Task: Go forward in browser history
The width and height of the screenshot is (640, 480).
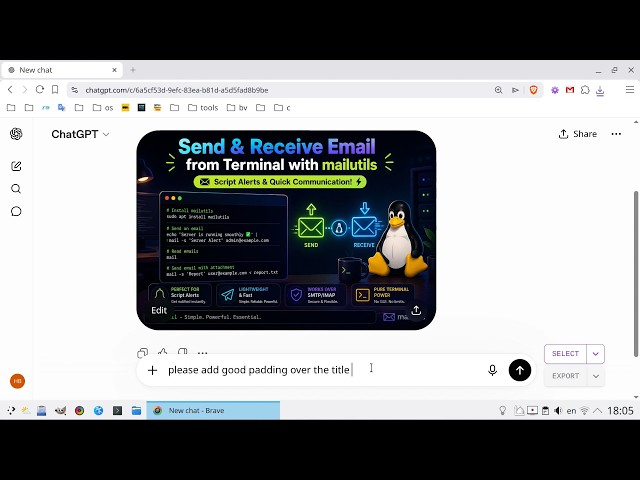Action: tap(24, 90)
